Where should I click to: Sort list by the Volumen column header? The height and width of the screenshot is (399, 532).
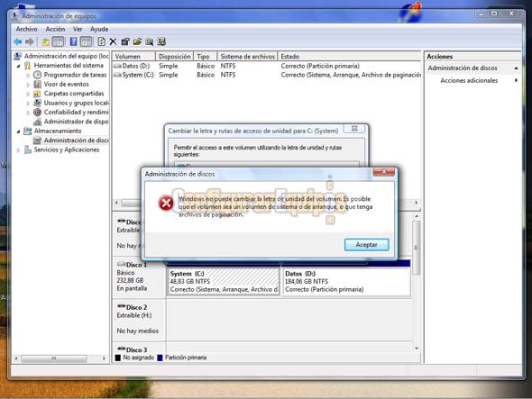133,56
